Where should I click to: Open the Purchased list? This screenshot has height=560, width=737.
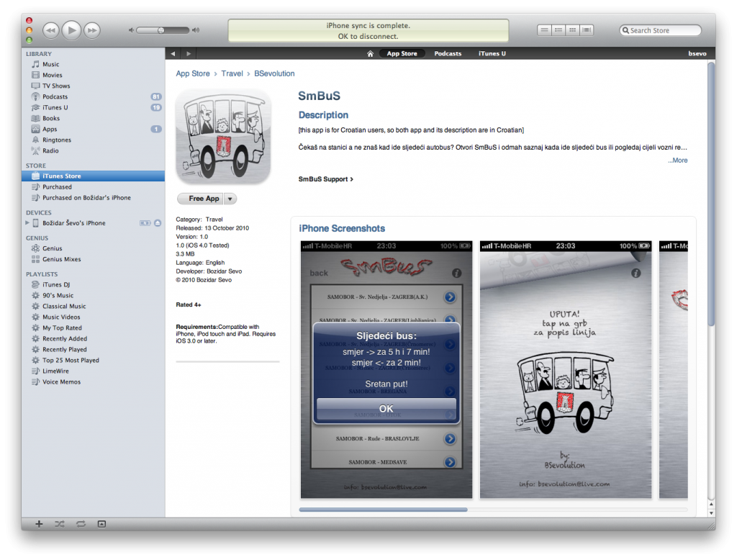93,187
